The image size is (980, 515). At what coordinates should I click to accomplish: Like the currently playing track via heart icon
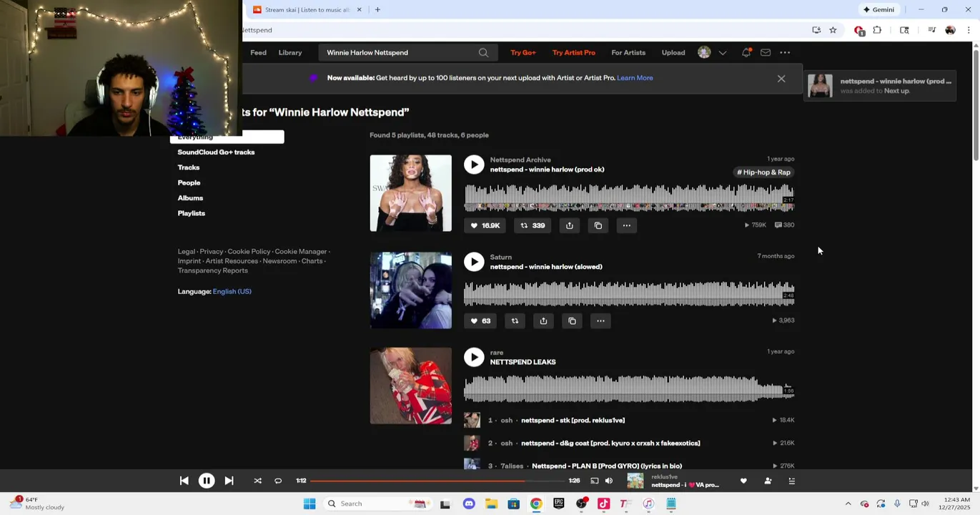743,481
